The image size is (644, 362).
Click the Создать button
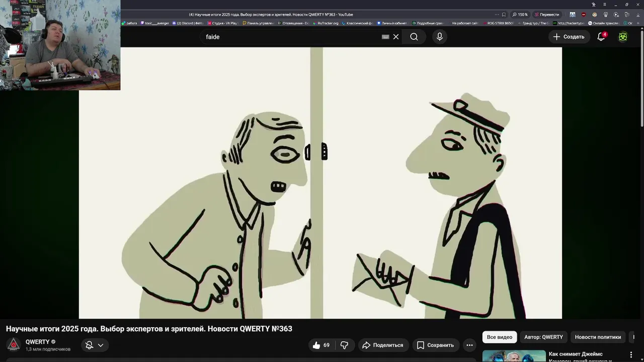(569, 37)
